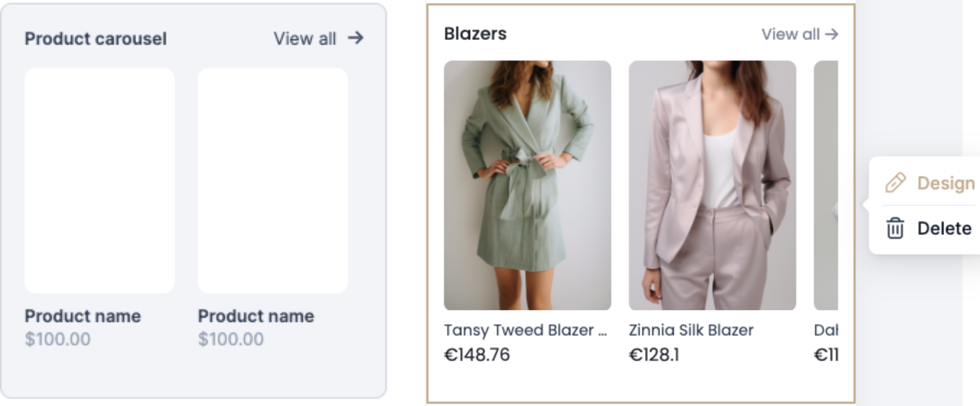980x406 pixels.
Task: Click the first placeholder Product name label
Action: (83, 316)
